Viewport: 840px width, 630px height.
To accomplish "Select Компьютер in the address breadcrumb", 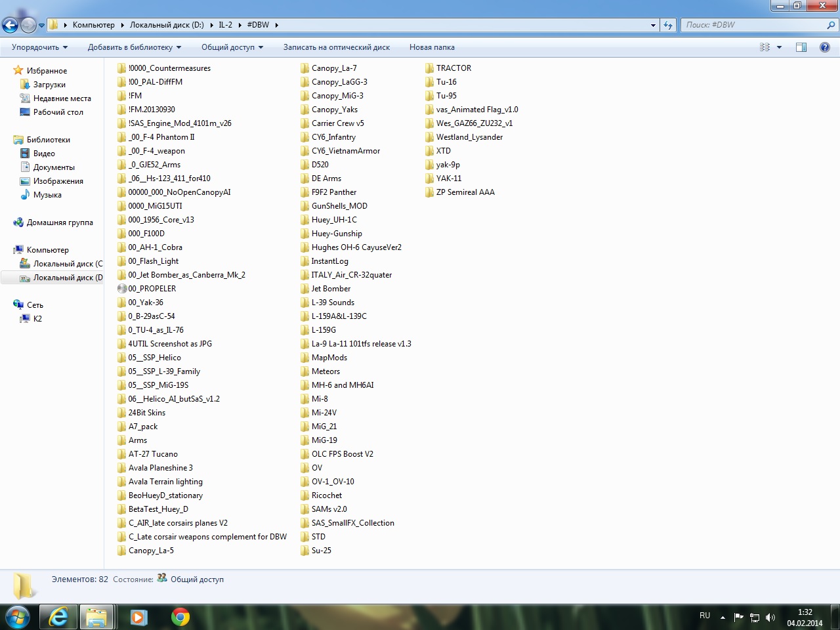I will click(x=94, y=25).
